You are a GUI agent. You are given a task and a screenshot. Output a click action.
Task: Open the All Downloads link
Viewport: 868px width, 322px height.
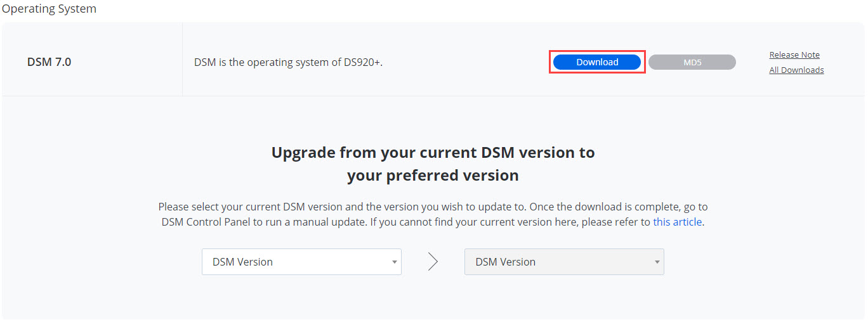pyautogui.click(x=796, y=70)
